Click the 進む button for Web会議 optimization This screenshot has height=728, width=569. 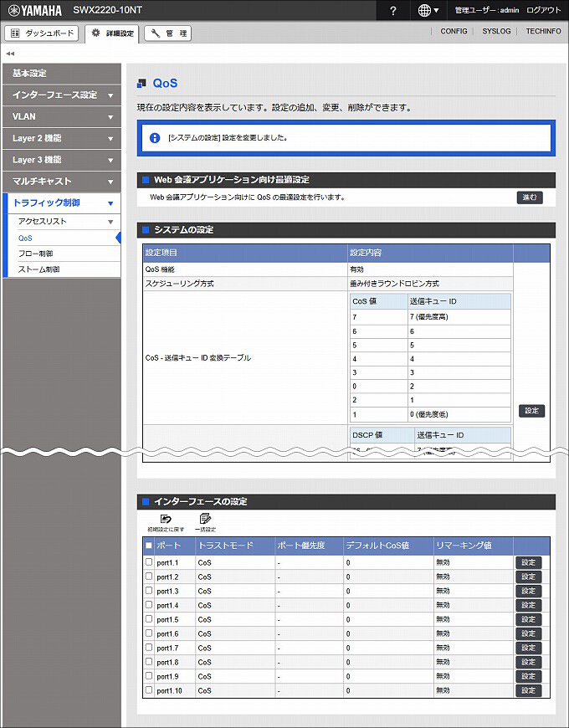click(530, 197)
